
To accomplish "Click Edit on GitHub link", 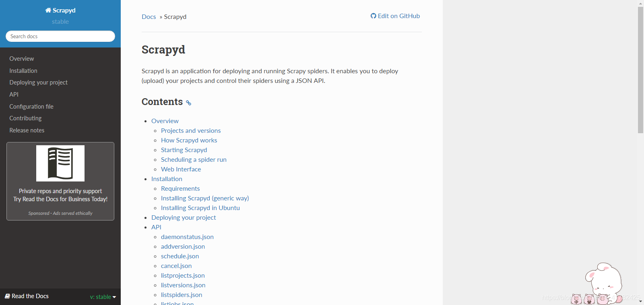I will coord(395,16).
